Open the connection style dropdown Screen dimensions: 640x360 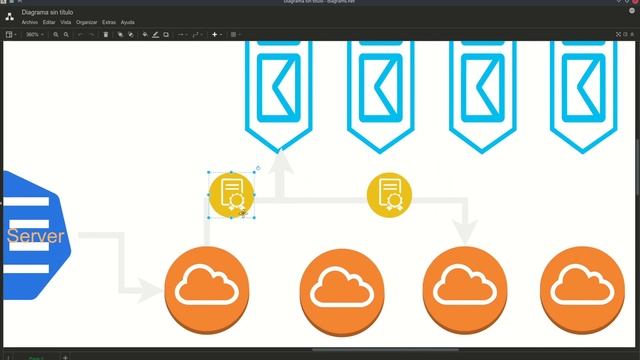click(x=182, y=35)
